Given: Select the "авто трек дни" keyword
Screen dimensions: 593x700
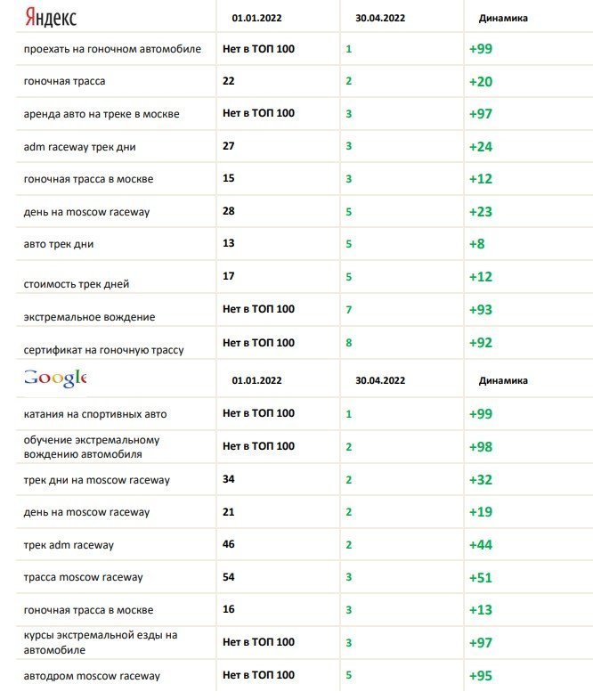Looking at the screenshot, I should click(x=59, y=244).
